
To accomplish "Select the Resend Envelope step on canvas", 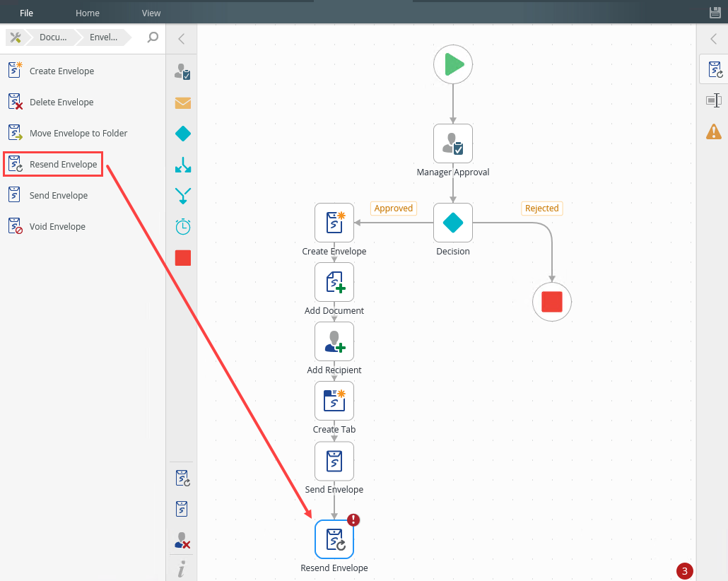I will [x=334, y=539].
